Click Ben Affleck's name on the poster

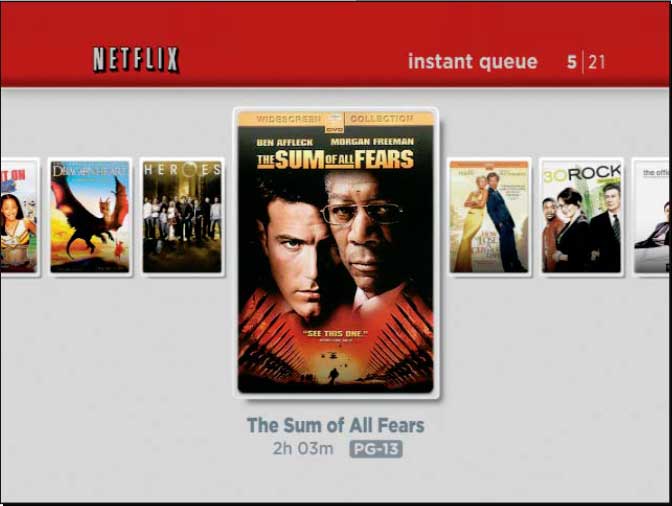coord(285,142)
